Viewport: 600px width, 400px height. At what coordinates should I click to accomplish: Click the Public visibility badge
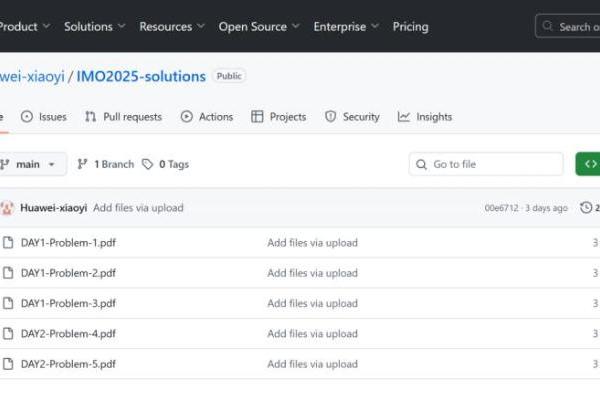pyautogui.click(x=229, y=76)
